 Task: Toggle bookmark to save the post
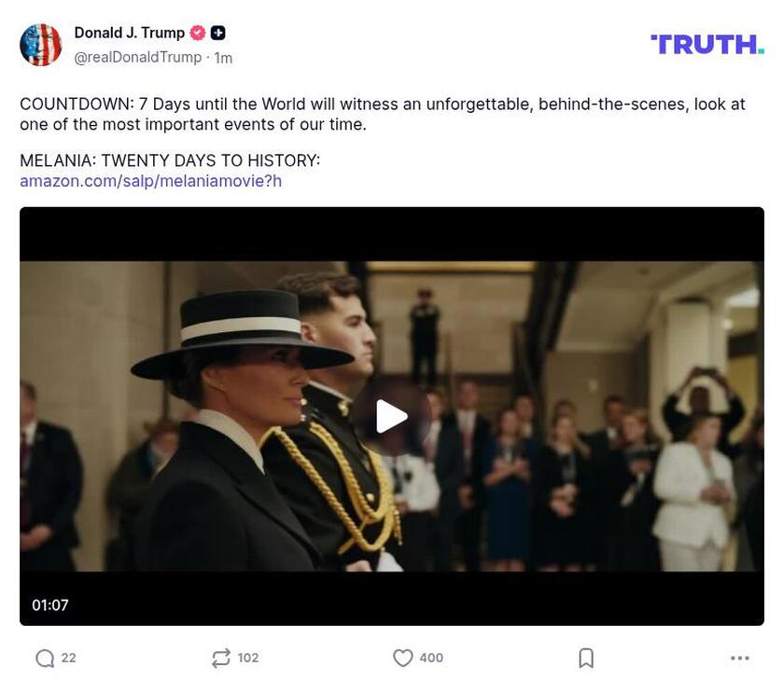(x=586, y=657)
